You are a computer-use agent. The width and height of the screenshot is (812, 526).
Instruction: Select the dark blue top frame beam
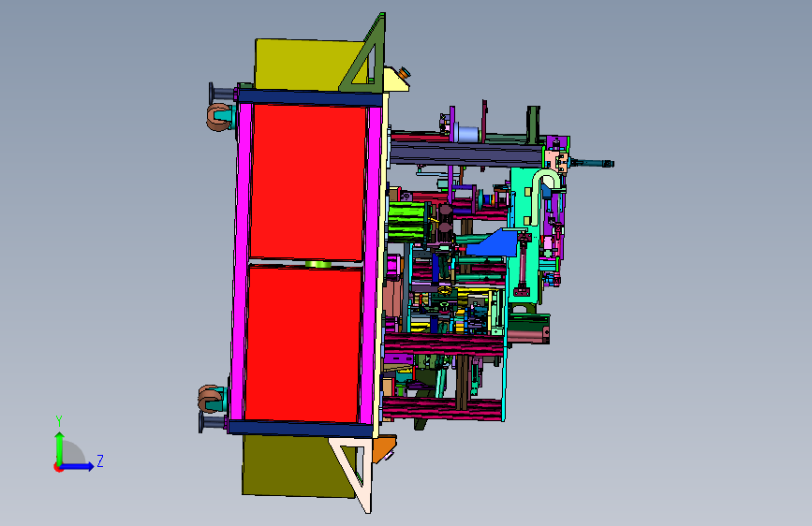[x=311, y=98]
